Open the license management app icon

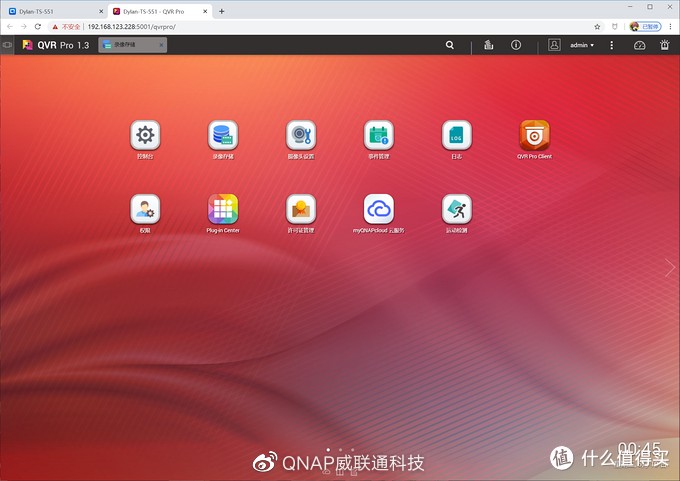click(x=301, y=209)
